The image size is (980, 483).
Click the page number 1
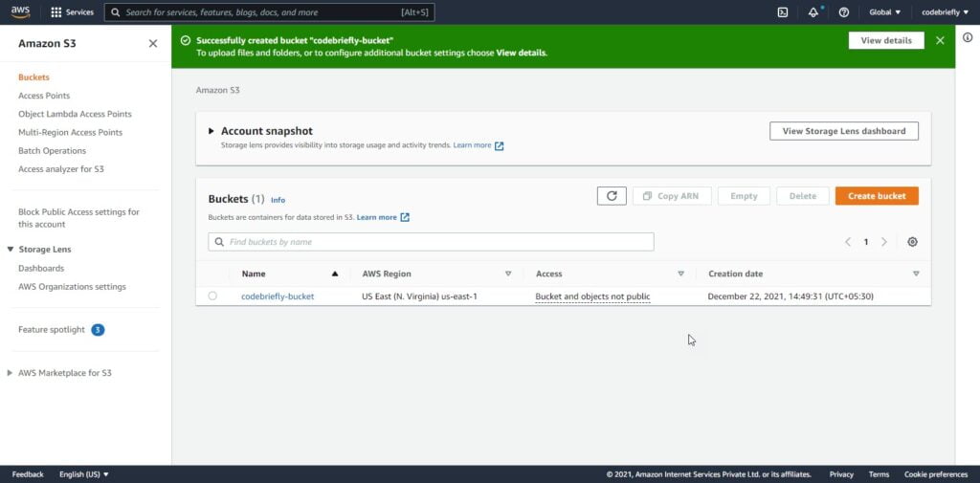click(x=865, y=242)
